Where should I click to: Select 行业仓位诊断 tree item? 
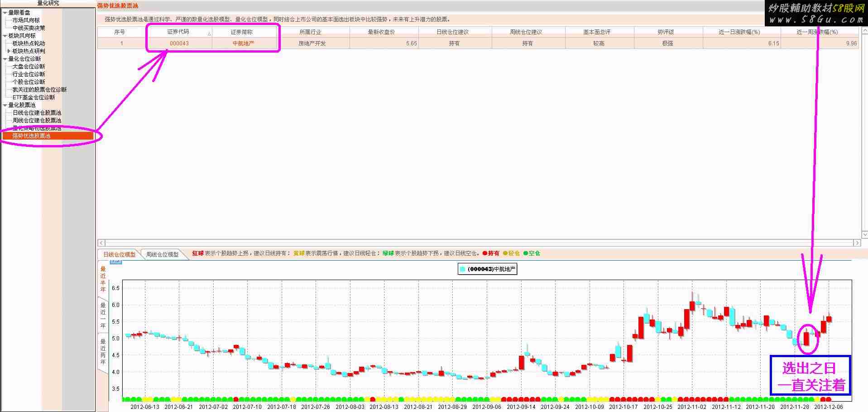pos(29,74)
